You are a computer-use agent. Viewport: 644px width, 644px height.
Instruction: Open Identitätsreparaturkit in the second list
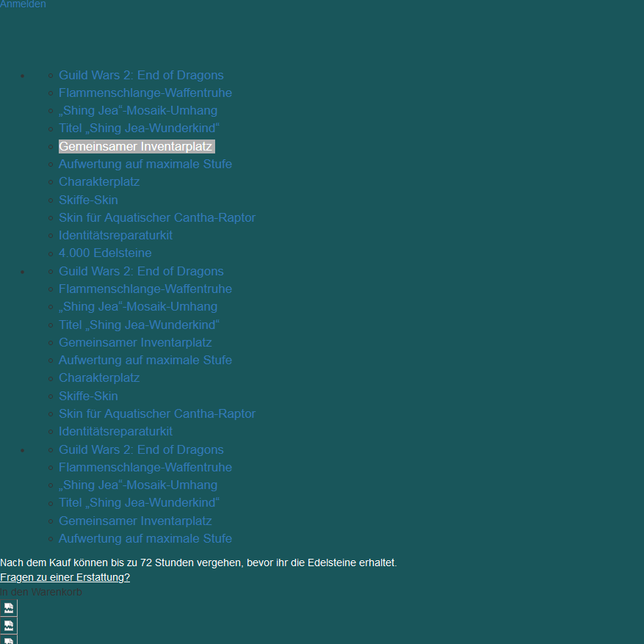(x=116, y=432)
